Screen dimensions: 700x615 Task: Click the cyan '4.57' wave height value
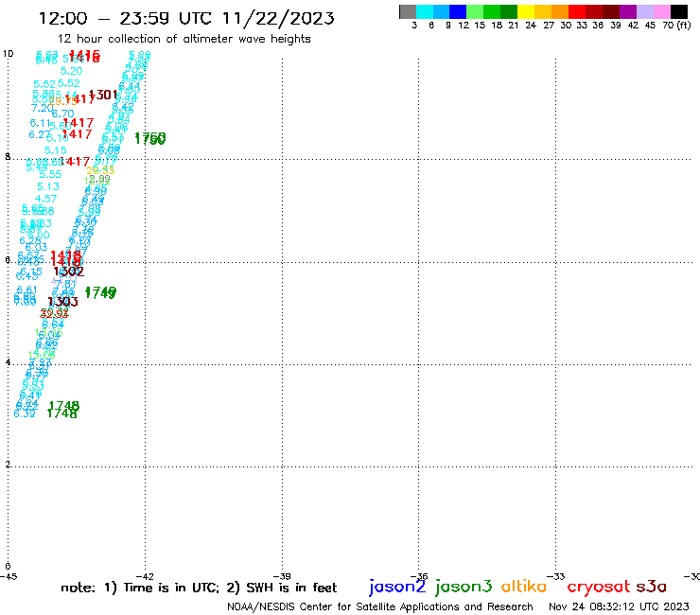coord(46,199)
